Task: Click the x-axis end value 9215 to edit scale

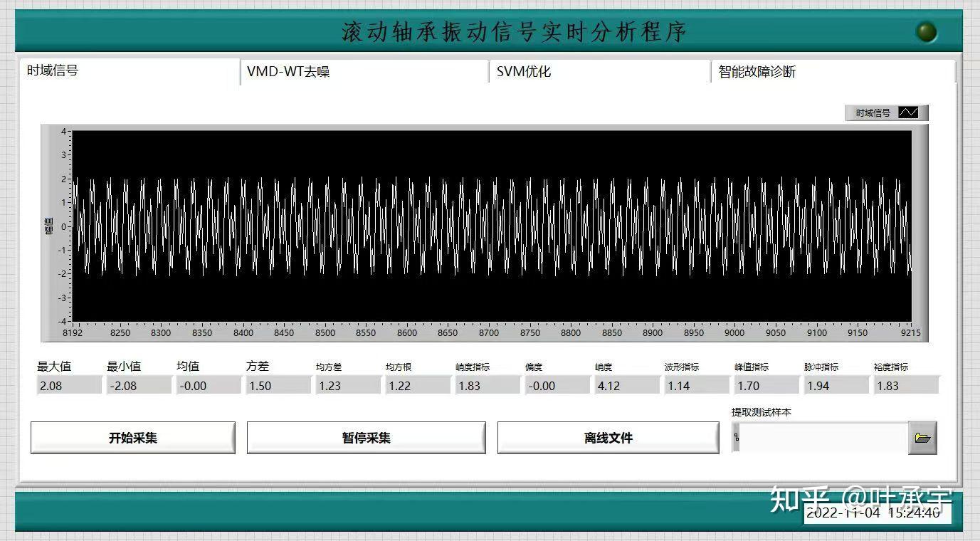Action: 910,332
